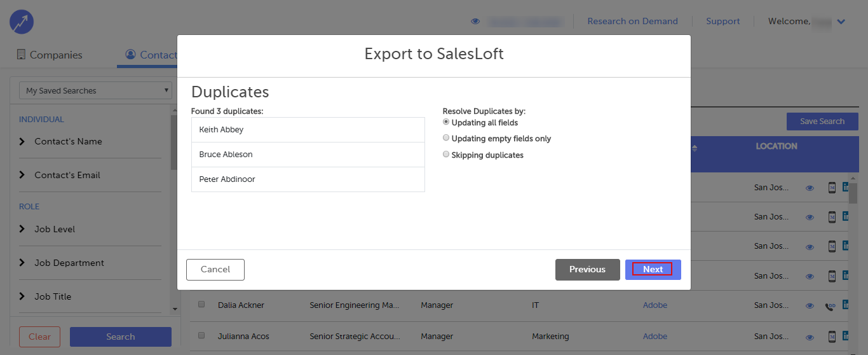
Task: Click the sort arrows beside the LOCATION column
Action: [694, 148]
